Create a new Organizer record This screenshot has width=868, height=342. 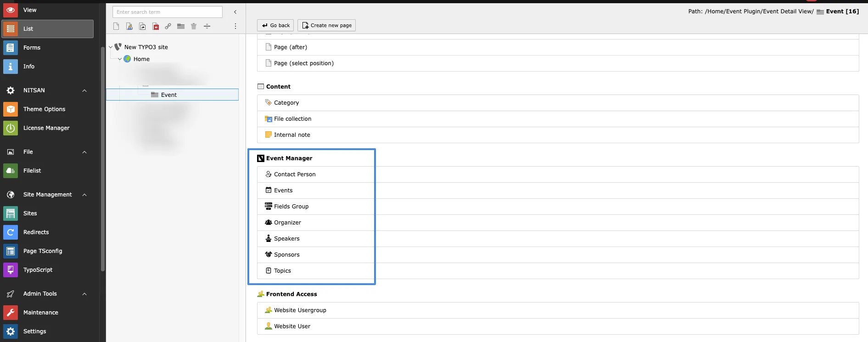tap(558, 223)
